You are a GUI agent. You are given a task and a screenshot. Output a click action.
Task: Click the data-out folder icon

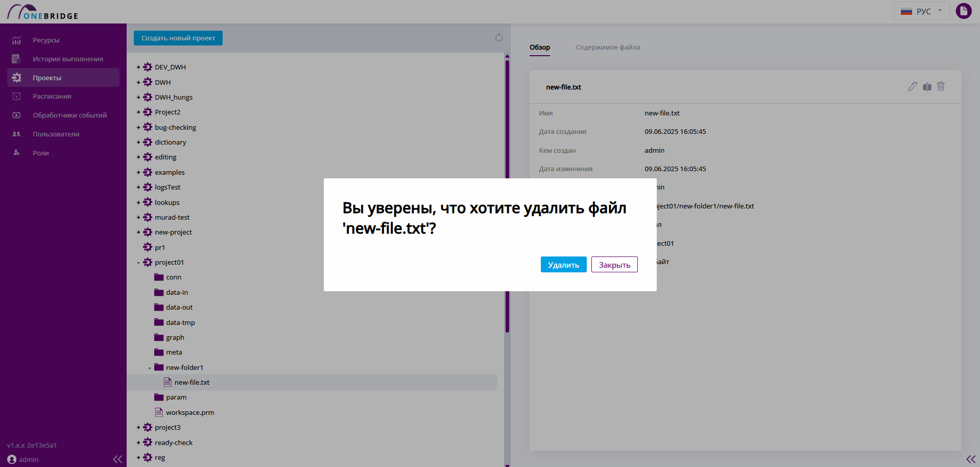click(x=159, y=307)
